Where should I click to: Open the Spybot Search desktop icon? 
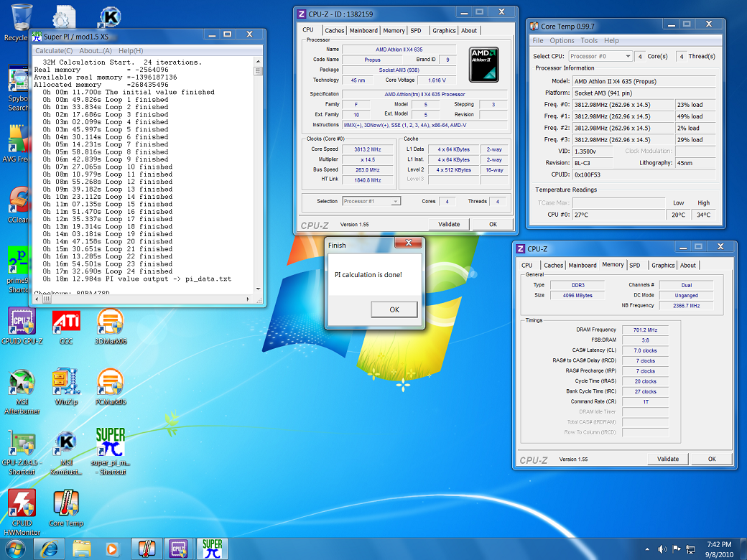18,89
